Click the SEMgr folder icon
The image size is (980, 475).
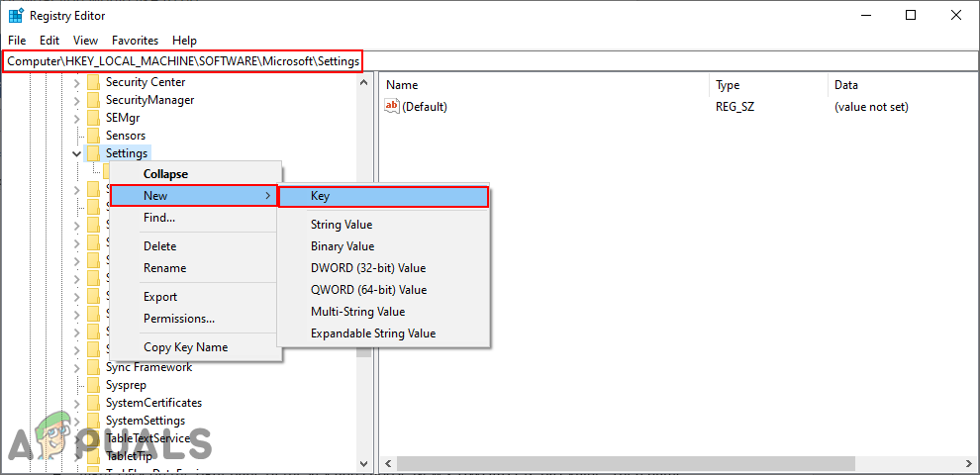pos(94,118)
